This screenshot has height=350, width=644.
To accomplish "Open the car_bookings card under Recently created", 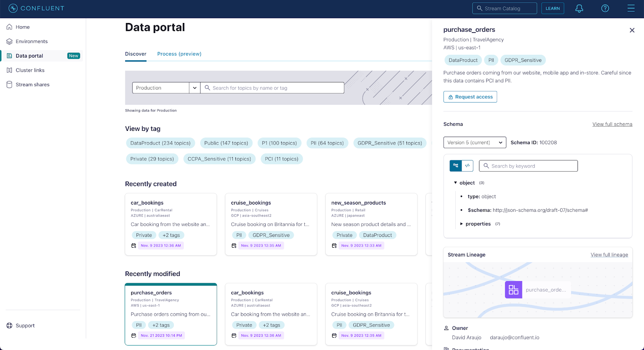I will click(171, 224).
